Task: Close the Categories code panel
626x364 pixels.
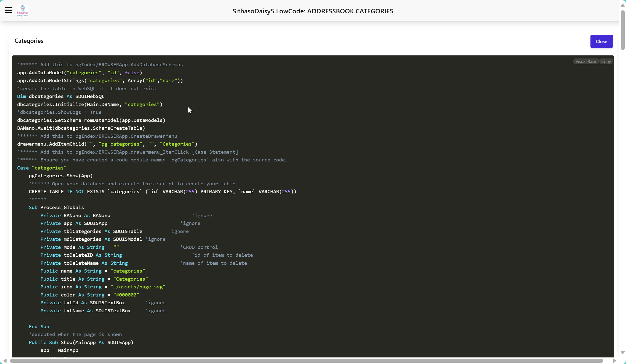Action: point(601,41)
